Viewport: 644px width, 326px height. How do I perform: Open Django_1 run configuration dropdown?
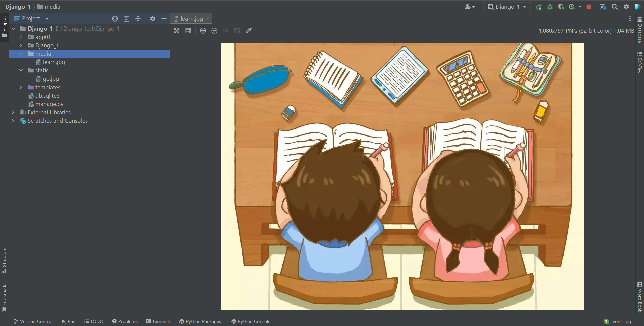click(507, 7)
